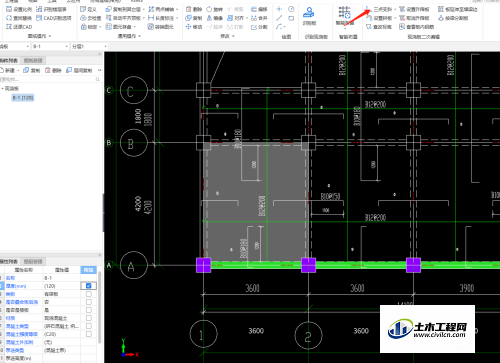
Task: Expand the 修改 group dropdown
Action: pyautogui.click(x=233, y=36)
